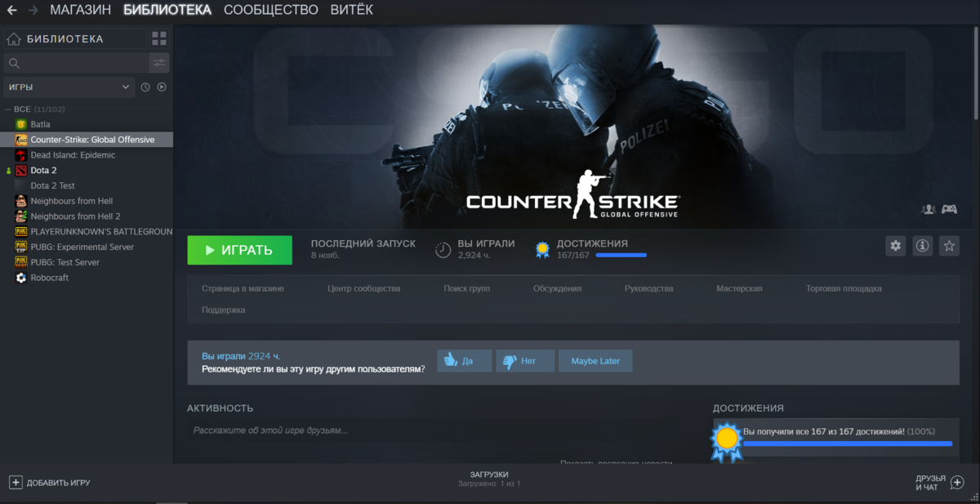
Task: Open game settings gear icon
Action: (x=896, y=245)
